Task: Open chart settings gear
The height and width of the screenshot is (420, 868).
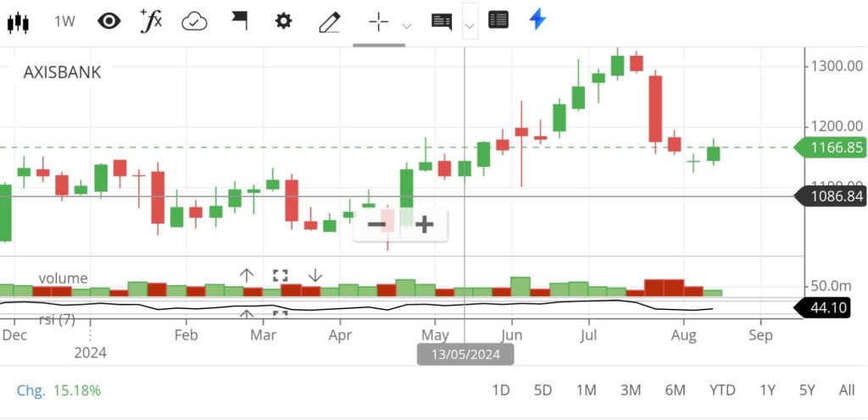Action: pos(283,21)
